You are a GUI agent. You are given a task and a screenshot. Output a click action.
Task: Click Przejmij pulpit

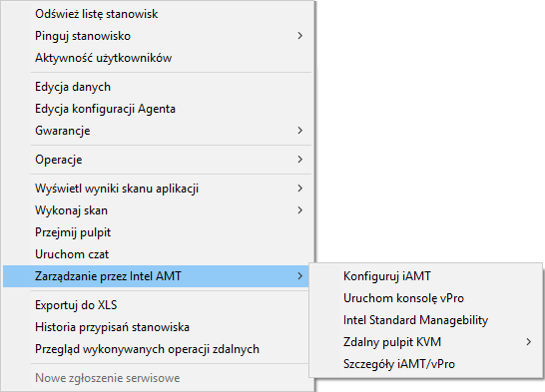(156, 232)
